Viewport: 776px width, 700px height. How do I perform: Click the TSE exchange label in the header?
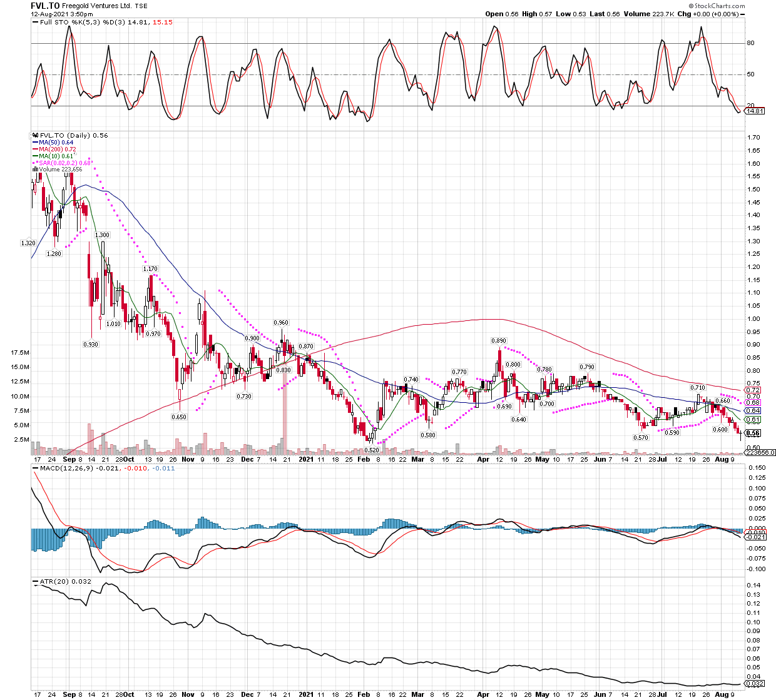(141, 6)
